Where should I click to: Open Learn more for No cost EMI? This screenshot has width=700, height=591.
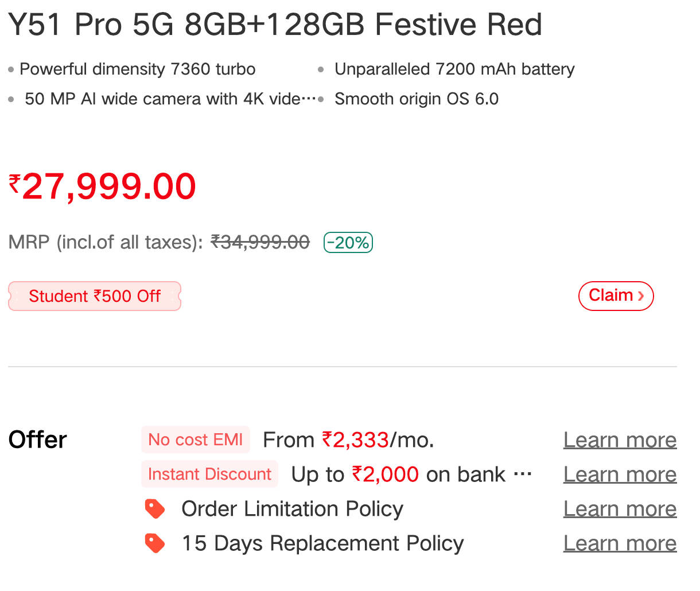(620, 440)
